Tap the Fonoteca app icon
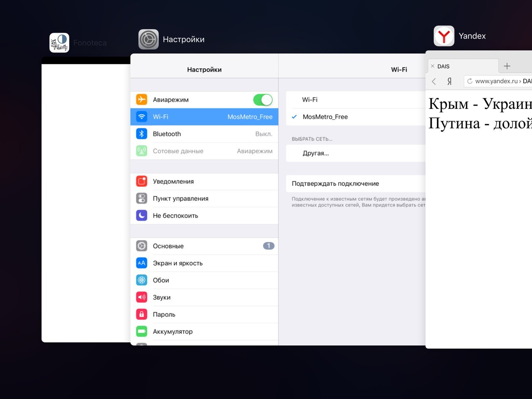This screenshot has height=399, width=532. 59,43
